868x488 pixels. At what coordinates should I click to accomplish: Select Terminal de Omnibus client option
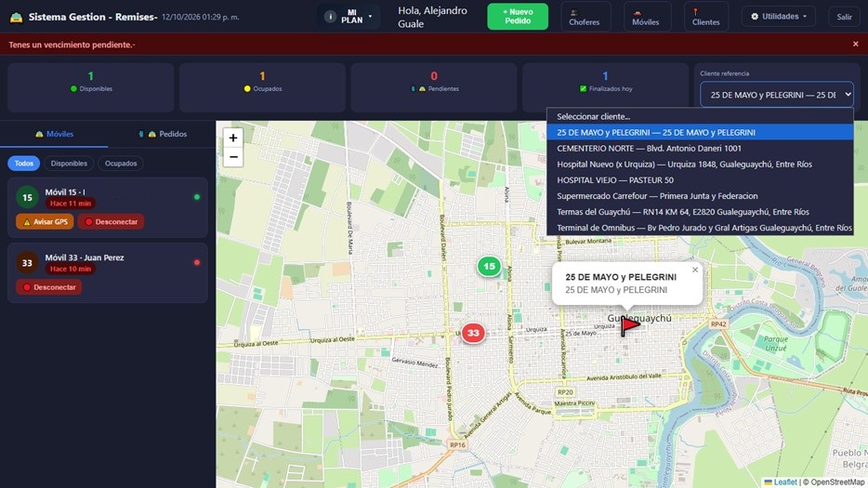point(700,228)
